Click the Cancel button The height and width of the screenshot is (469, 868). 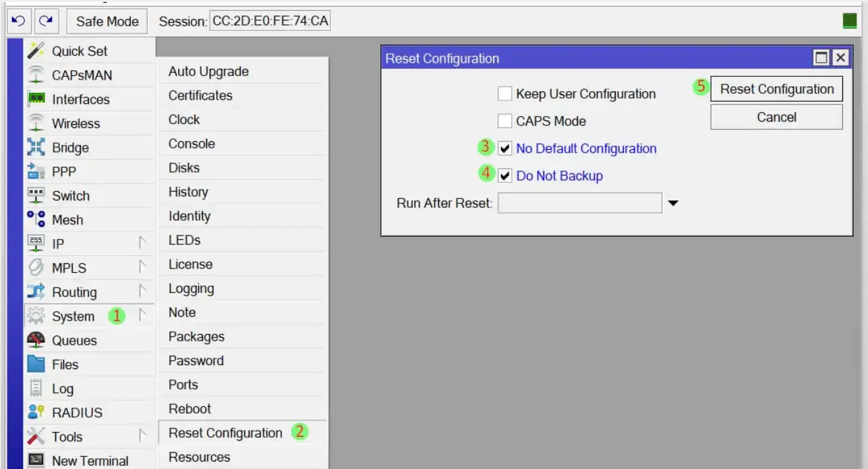point(776,117)
